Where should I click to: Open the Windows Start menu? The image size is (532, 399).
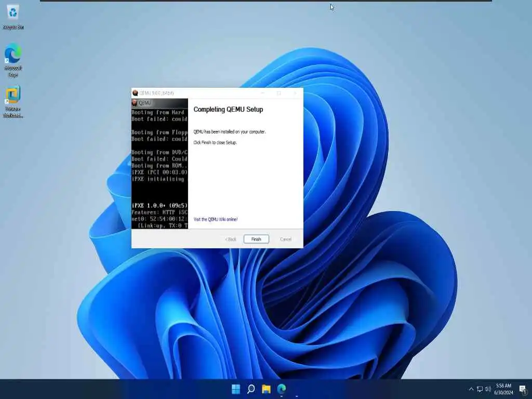[236, 389]
